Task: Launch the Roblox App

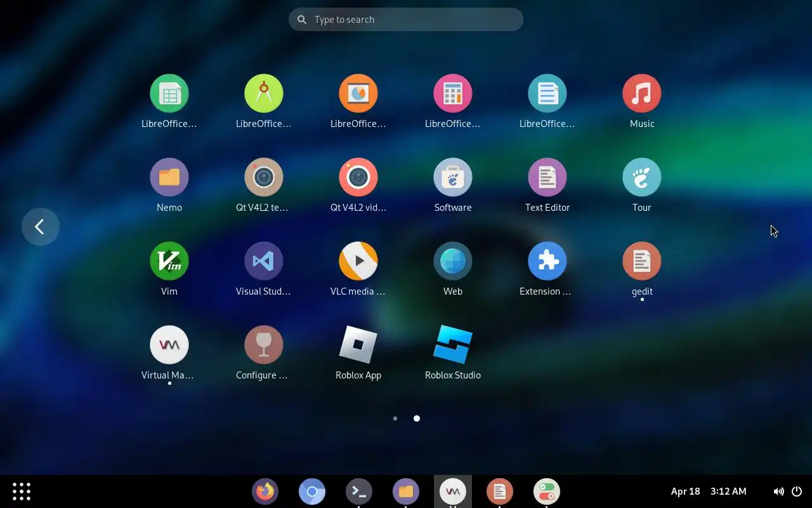Action: pos(358,345)
